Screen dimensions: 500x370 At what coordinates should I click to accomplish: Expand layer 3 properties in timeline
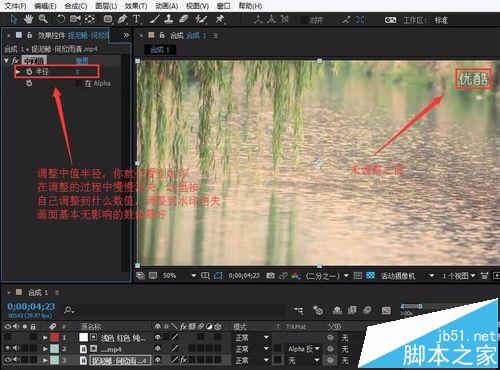45,360
